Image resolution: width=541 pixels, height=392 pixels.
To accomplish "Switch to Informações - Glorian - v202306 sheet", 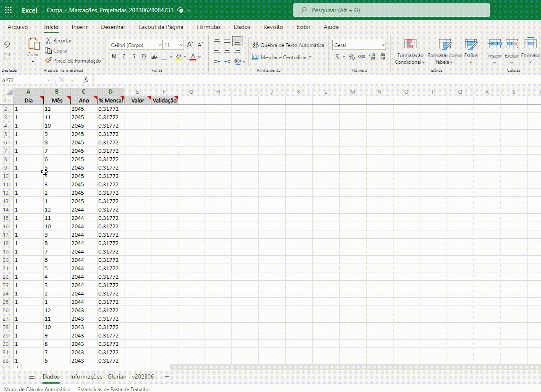I will 112,376.
